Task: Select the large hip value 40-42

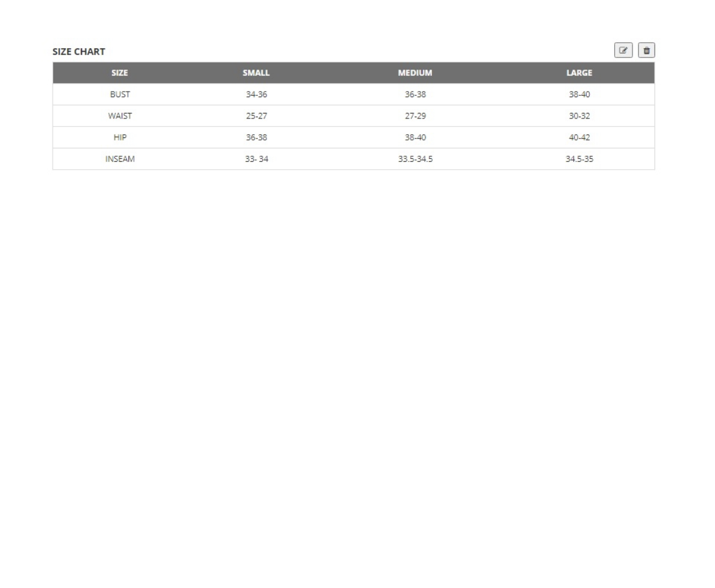Action: point(579,137)
